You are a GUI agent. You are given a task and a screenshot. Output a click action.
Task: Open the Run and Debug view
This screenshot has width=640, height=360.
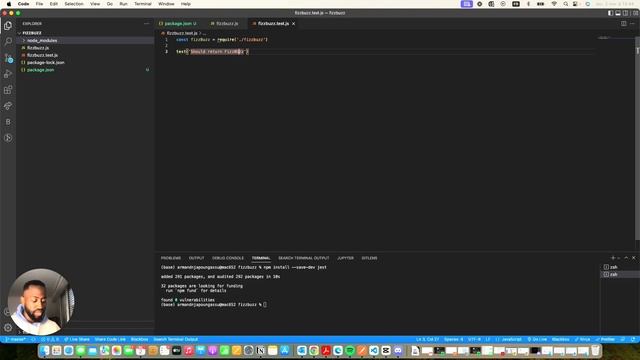8,74
